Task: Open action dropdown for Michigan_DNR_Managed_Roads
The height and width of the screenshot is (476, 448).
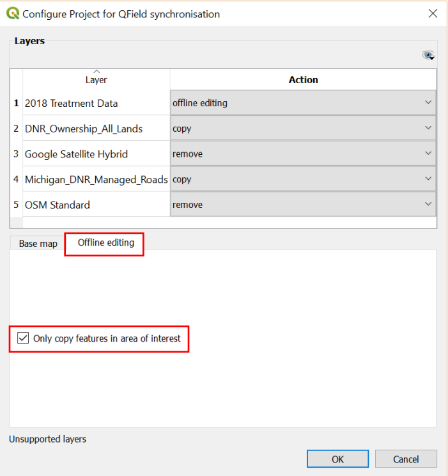Action: [x=303, y=179]
